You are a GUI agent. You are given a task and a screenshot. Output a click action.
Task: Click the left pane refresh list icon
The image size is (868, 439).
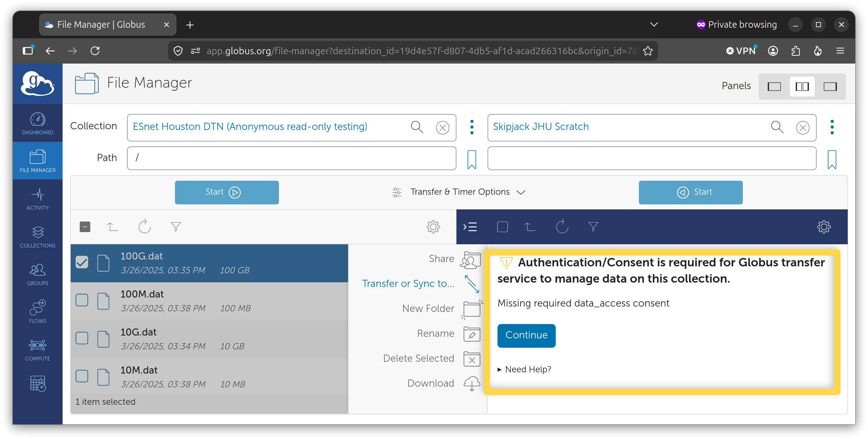pyautogui.click(x=144, y=227)
